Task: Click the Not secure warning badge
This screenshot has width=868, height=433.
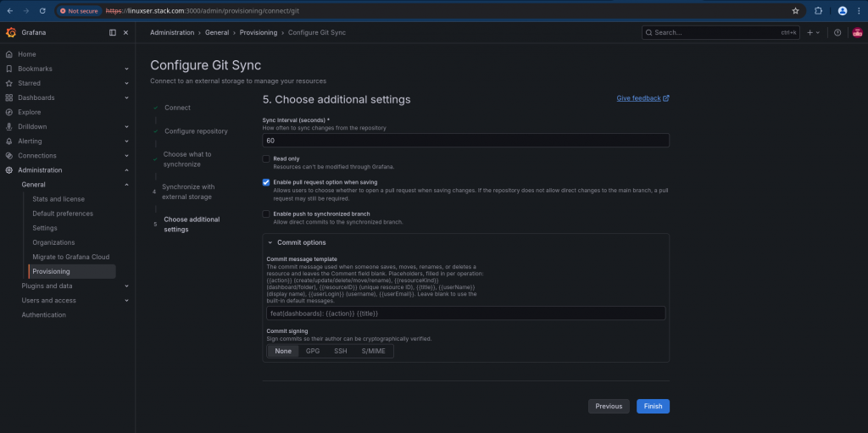Action: (x=79, y=10)
